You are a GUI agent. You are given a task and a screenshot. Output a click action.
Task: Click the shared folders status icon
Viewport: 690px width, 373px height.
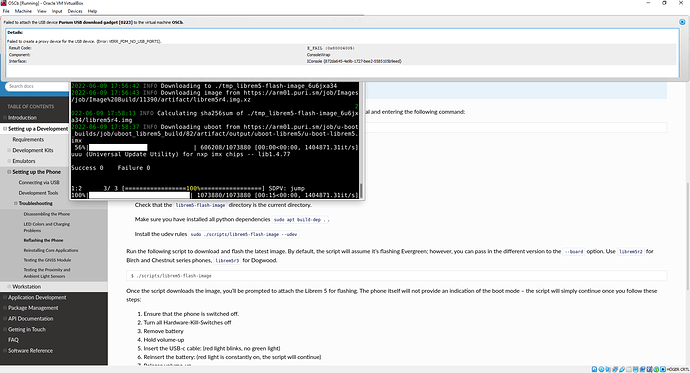(629, 369)
